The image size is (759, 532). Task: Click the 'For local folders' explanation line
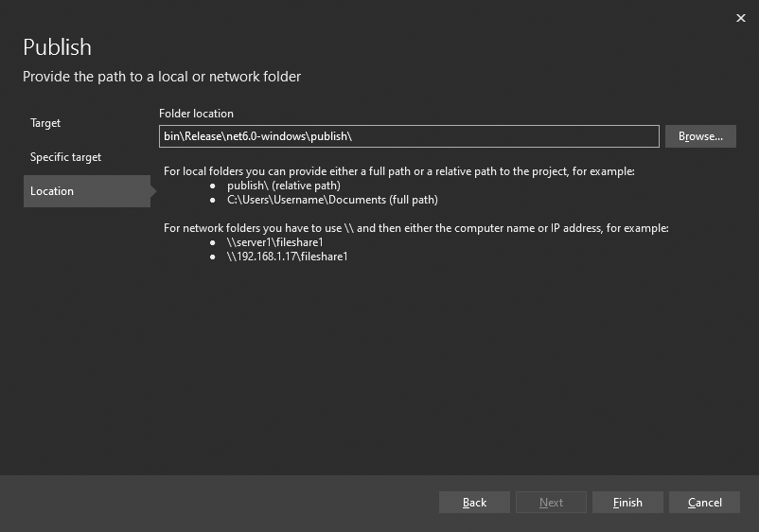pos(398,171)
